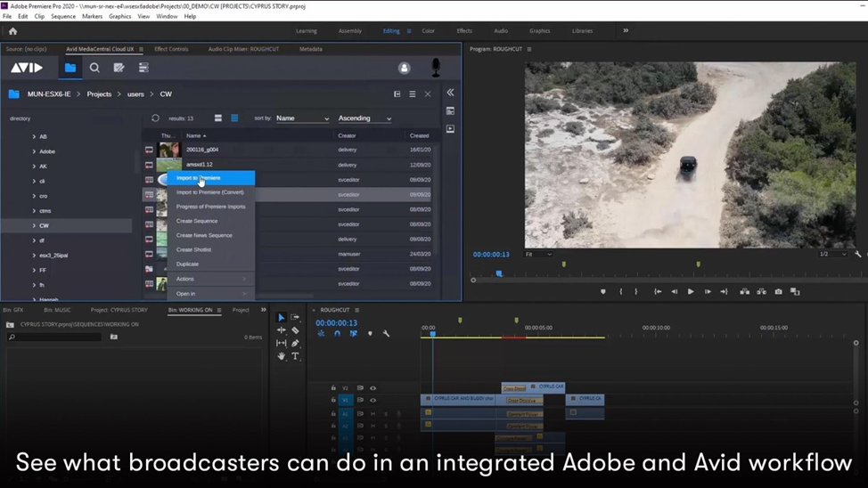Select the Slip tool
This screenshot has width=868, height=488.
(282, 343)
